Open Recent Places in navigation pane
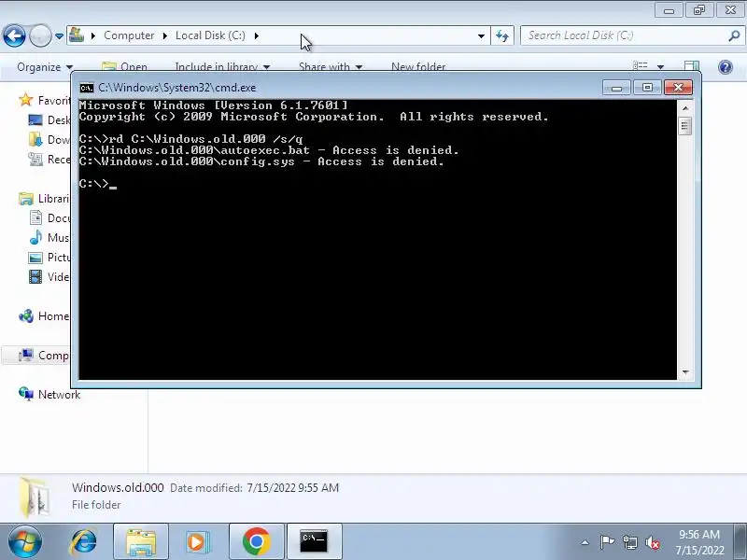The width and height of the screenshot is (747, 560). point(49,159)
